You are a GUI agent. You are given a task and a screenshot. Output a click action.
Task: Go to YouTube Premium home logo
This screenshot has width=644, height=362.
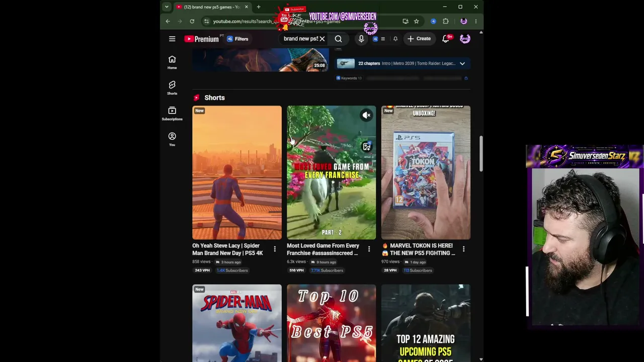point(201,39)
